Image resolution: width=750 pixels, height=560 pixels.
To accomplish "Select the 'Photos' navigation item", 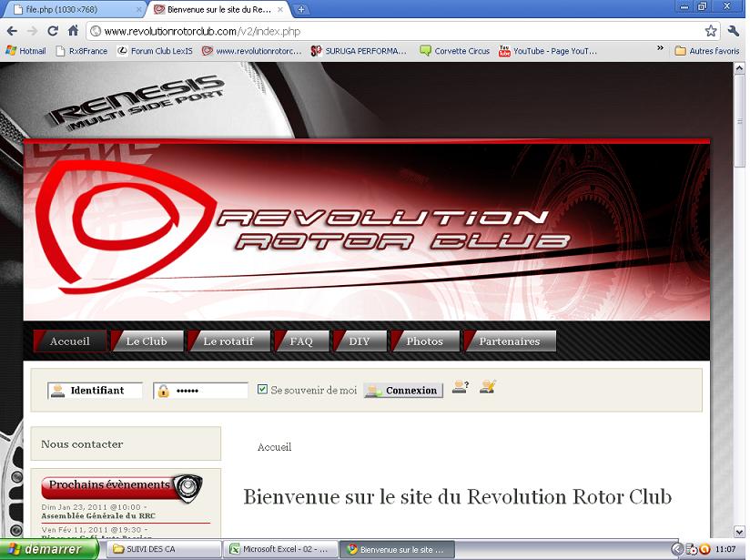I will pyautogui.click(x=424, y=341).
